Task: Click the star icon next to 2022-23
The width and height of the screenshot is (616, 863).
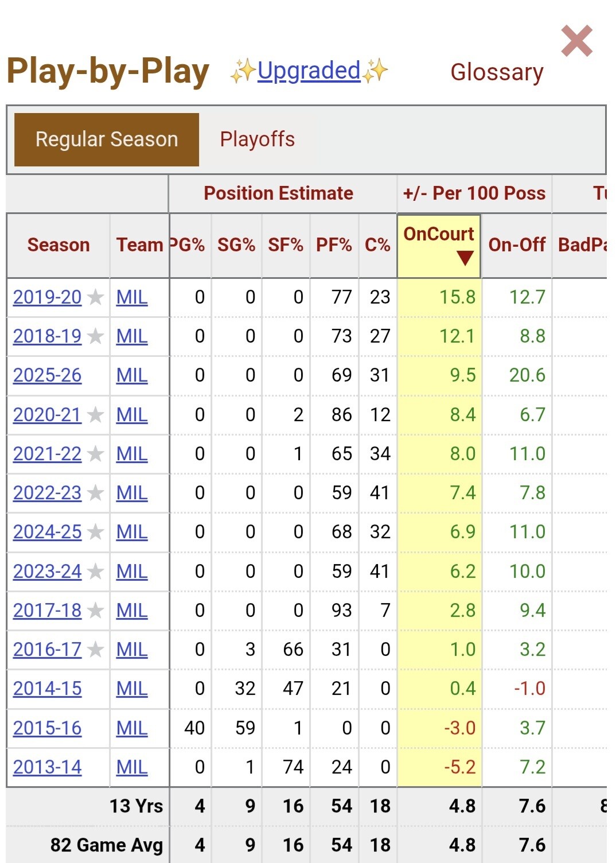Action: pos(95,493)
